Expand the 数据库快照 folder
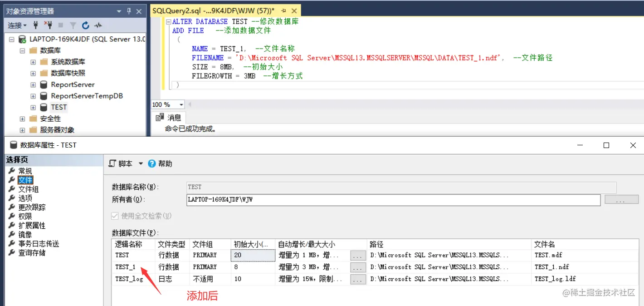Image resolution: width=644 pixels, height=306 pixels. [x=33, y=74]
